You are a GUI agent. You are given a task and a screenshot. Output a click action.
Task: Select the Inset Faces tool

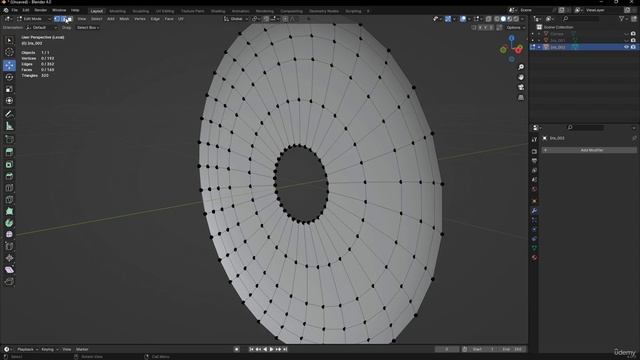9,164
